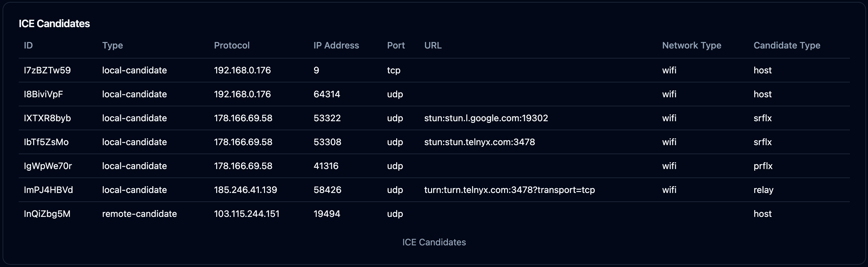
Task: Click the value 53308
Action: [328, 142]
